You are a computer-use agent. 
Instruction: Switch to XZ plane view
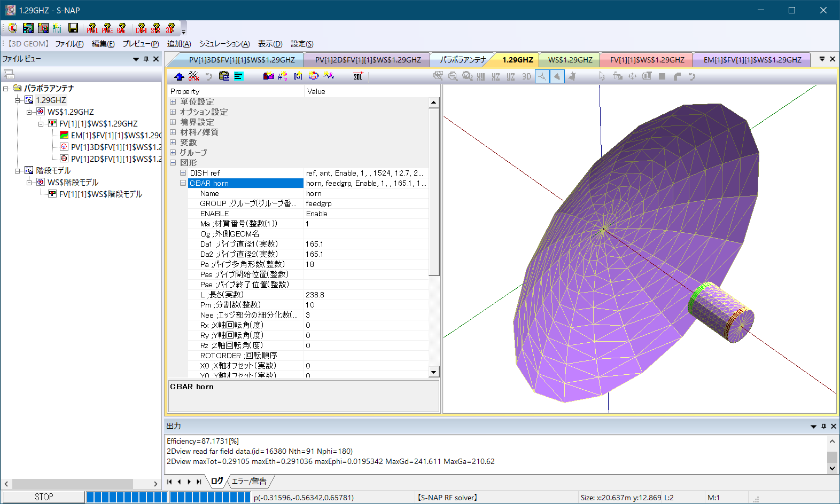tap(496, 76)
